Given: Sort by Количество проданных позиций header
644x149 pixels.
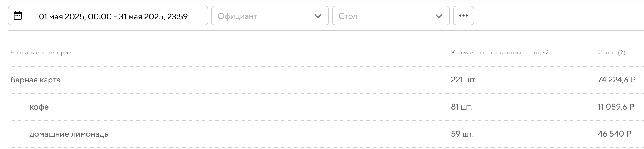Looking at the screenshot, I should (500, 53).
